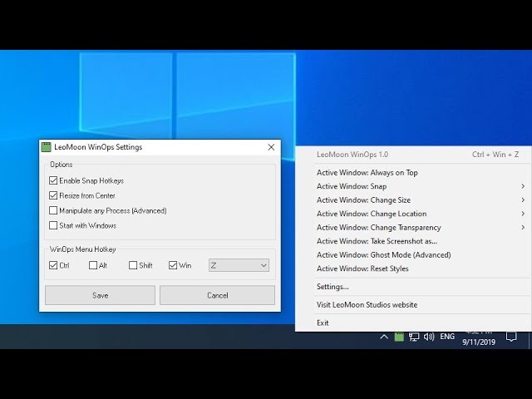Expand Active Window: Change Location submenu arrow

523,214
